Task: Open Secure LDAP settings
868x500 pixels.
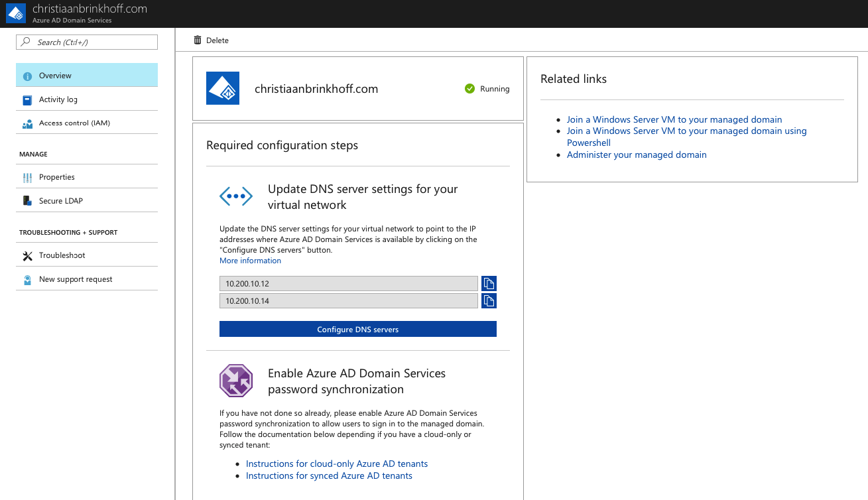Action: click(87, 201)
